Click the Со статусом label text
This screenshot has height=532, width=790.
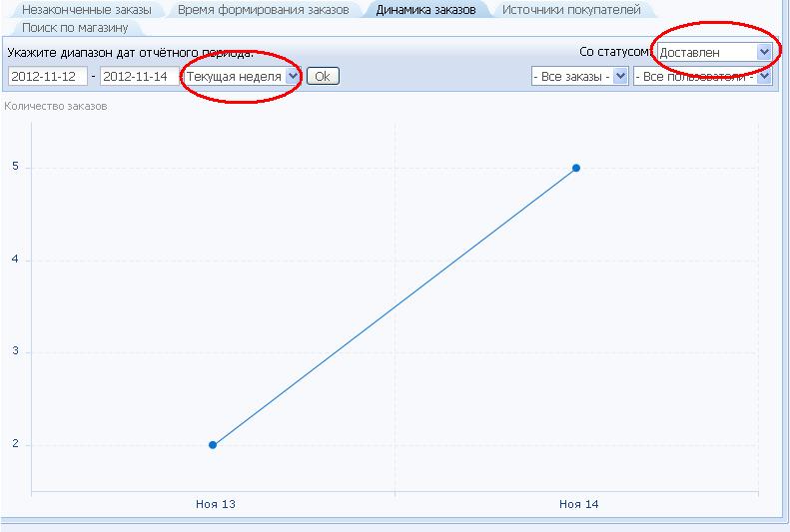pos(616,52)
